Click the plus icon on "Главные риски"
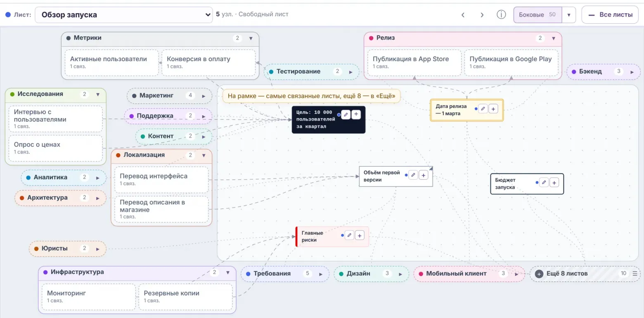644x318 pixels. (x=360, y=235)
